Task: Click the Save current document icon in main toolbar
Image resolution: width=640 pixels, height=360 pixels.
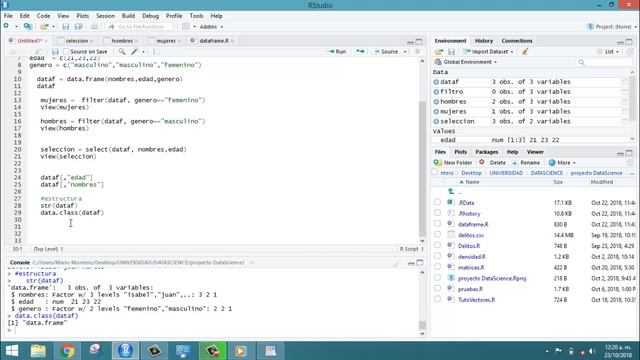Action: click(x=65, y=27)
